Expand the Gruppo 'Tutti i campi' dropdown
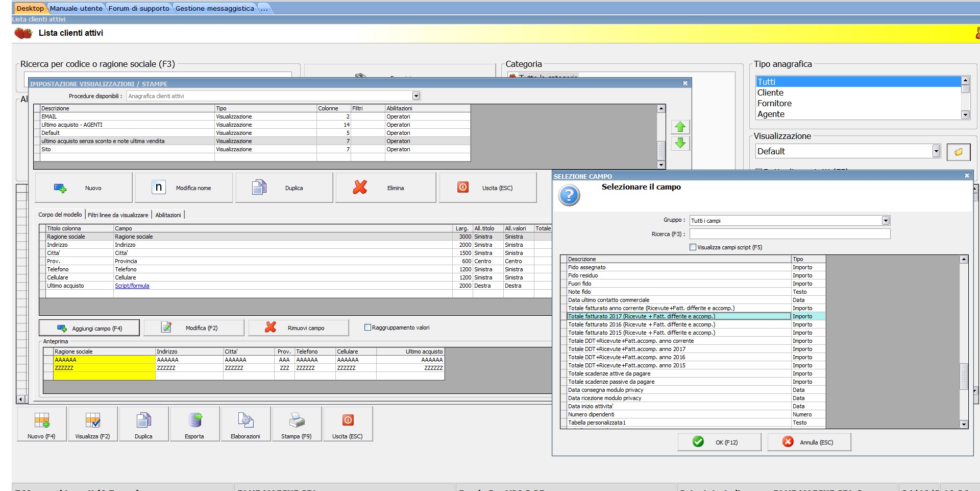980x491 pixels. tap(886, 221)
